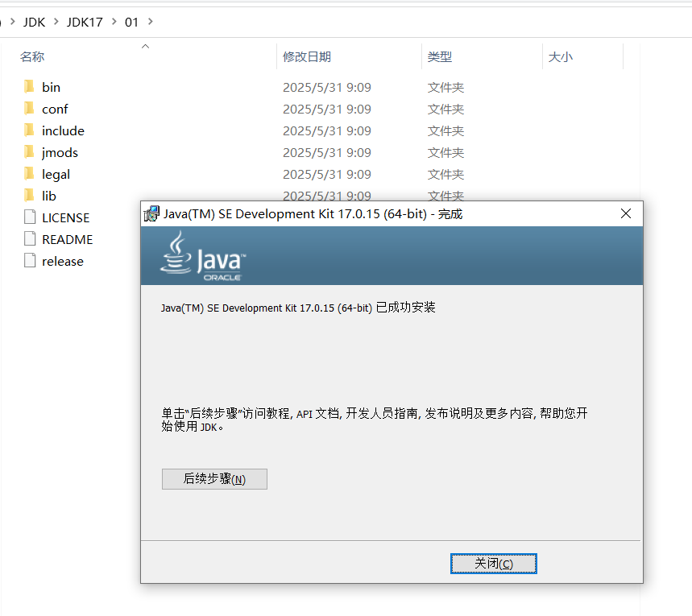The height and width of the screenshot is (616, 692).
Task: Click the lib folder icon
Action: point(29,196)
